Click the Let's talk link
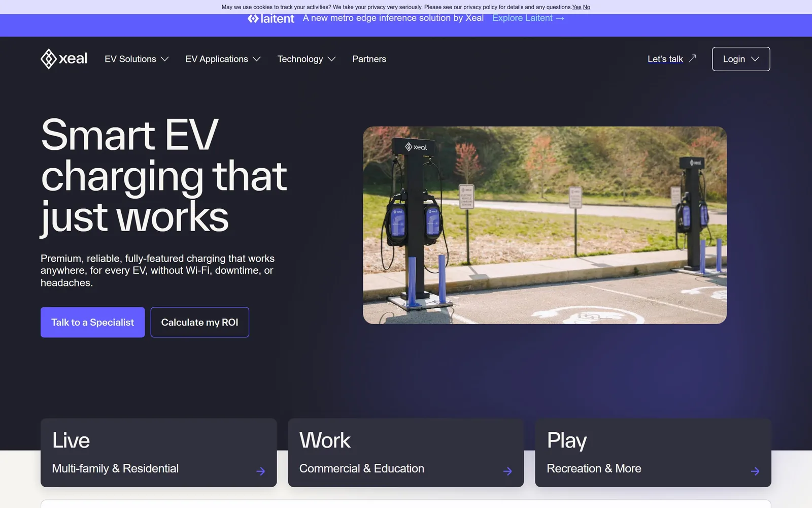The height and width of the screenshot is (508, 812). click(665, 59)
